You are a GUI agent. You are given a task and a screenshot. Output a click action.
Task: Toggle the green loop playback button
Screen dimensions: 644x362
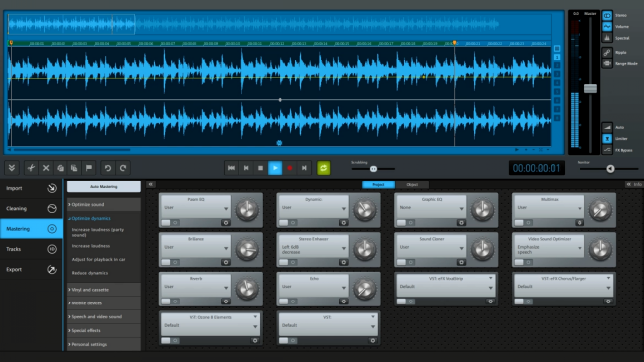click(x=323, y=168)
